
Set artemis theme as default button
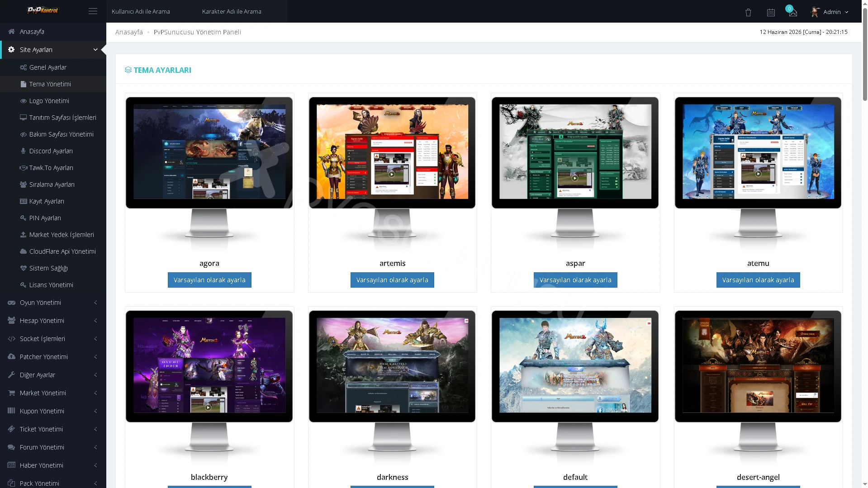[392, 280]
